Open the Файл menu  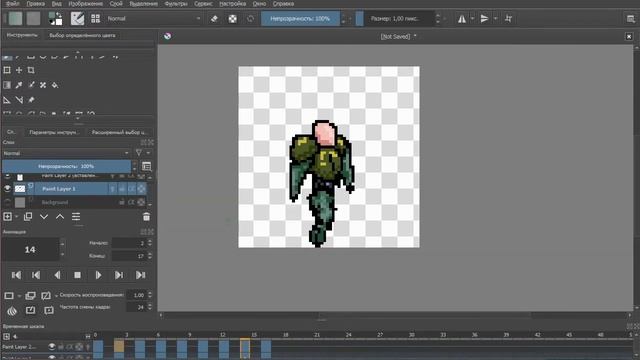point(13,4)
